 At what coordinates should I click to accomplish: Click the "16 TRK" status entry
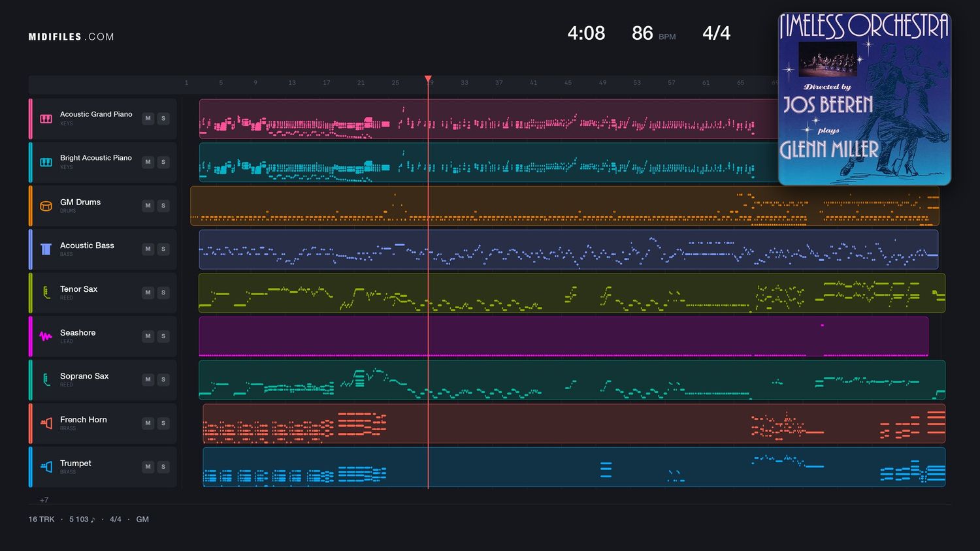pyautogui.click(x=41, y=520)
